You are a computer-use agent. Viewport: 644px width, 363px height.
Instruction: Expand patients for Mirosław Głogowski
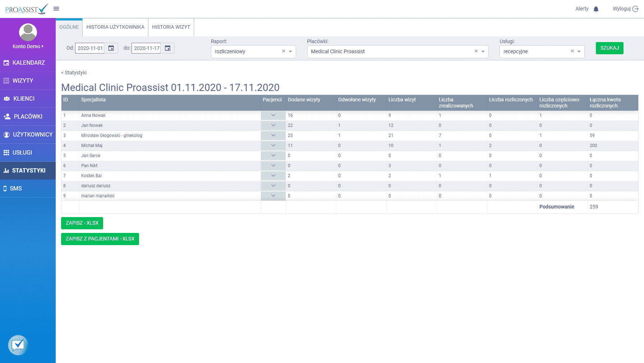[273, 135]
